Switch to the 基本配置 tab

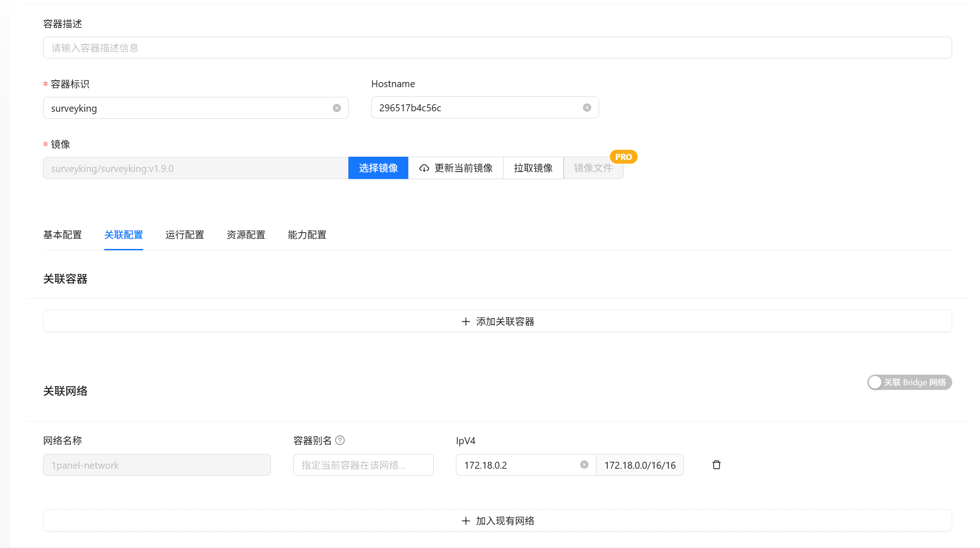(63, 235)
